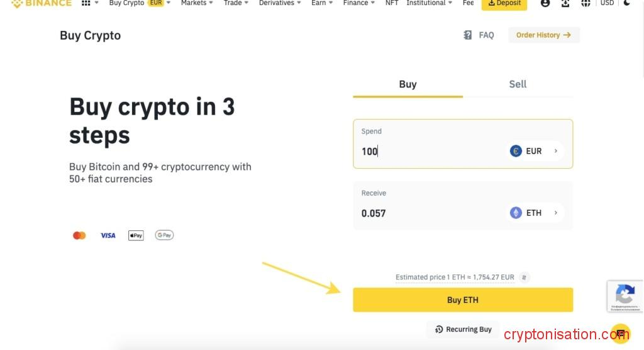Click the user profile icon
This screenshot has width=644, height=350.
click(x=545, y=3)
